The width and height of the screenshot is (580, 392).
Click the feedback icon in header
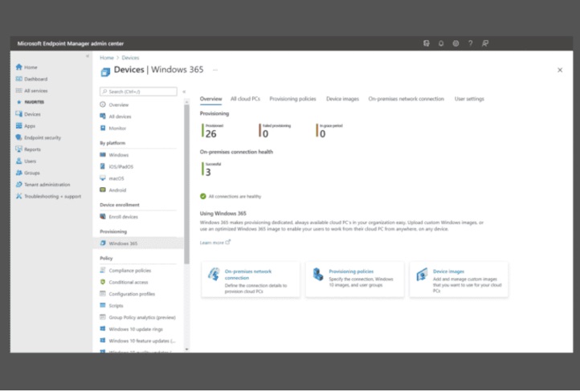pos(485,43)
